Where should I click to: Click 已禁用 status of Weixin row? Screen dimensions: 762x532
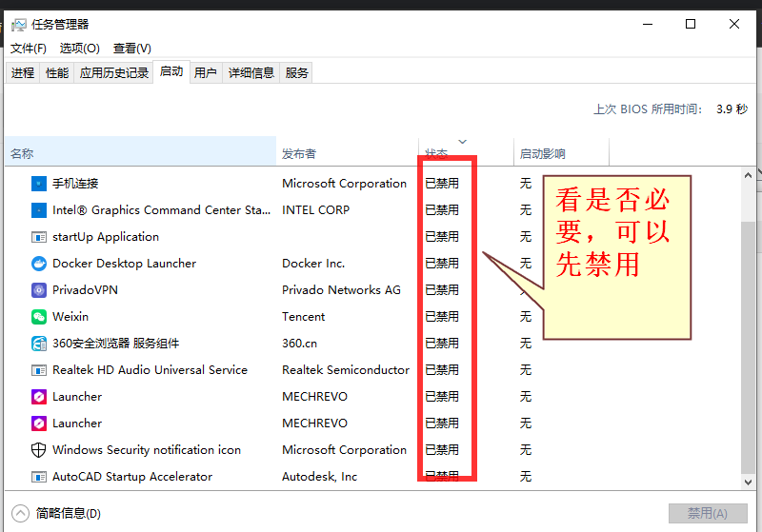tap(442, 317)
